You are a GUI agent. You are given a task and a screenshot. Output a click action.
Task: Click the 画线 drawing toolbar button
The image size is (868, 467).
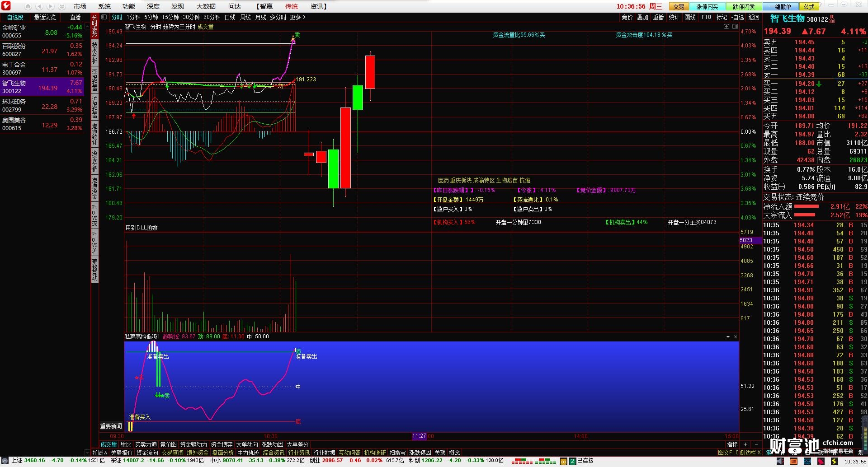pos(690,17)
